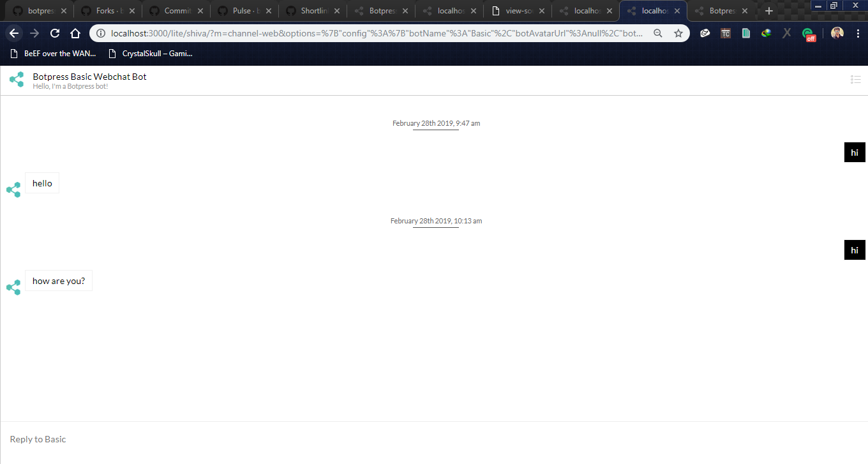Image resolution: width=868 pixels, height=464 pixels.
Task: Open the conversations list in the webchat header
Action: pyautogui.click(x=856, y=79)
